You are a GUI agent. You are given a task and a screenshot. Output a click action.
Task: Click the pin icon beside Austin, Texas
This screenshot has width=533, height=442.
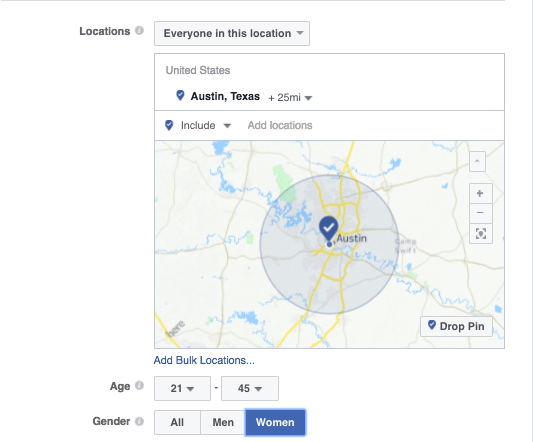click(180, 96)
